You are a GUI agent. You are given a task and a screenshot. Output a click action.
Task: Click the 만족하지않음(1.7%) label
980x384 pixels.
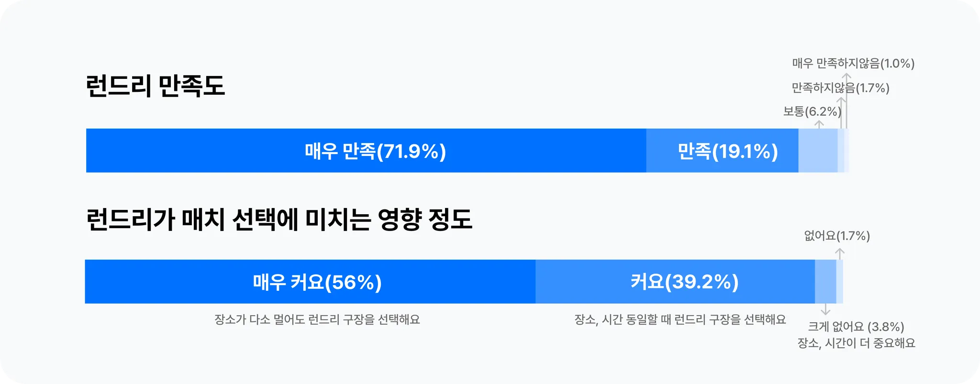click(x=840, y=88)
